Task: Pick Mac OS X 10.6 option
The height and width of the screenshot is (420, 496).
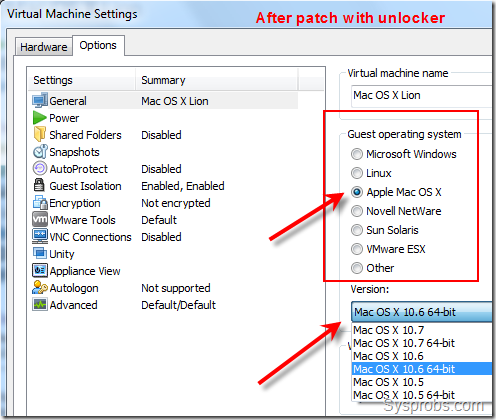Action: [422, 356]
